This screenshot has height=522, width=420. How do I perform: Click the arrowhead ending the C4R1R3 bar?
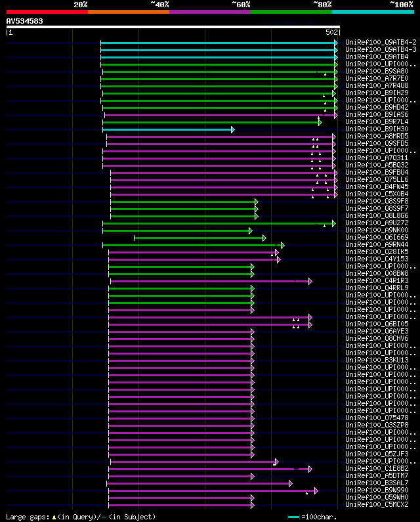coord(310,281)
